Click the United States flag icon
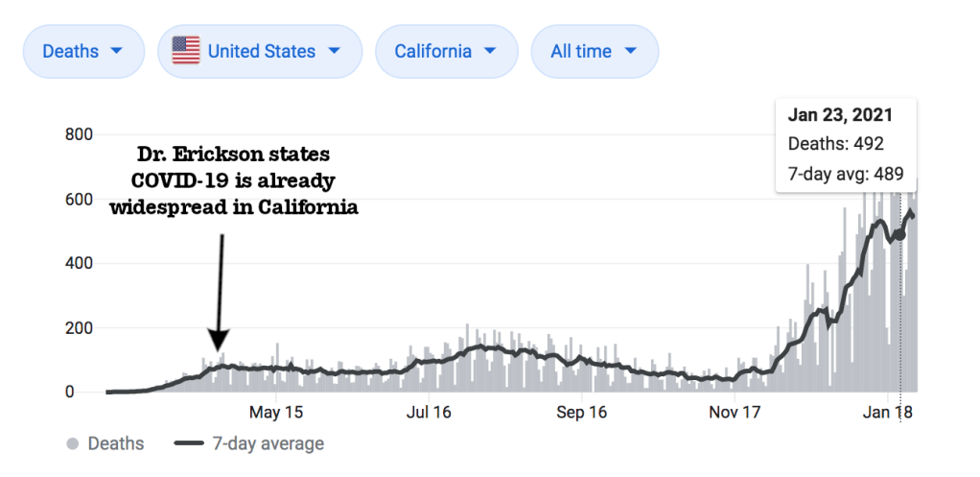This screenshot has height=477, width=980. (x=186, y=51)
